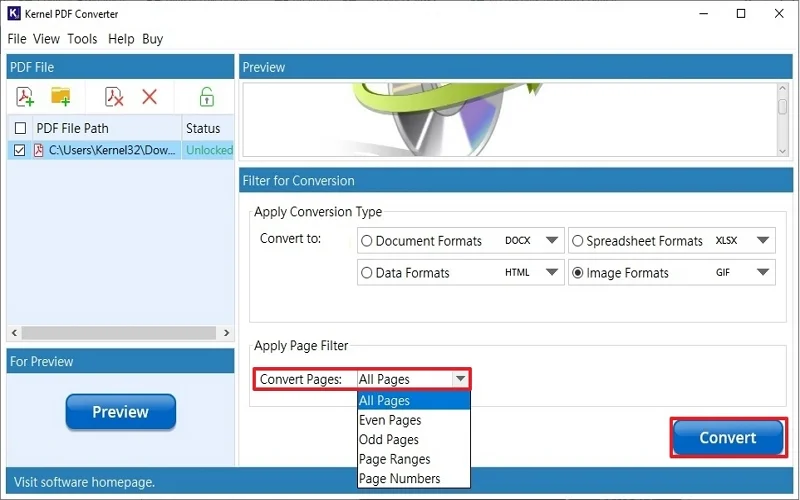This screenshot has height=500, width=800.
Task: Click the green unlock padlock icon
Action: [x=207, y=96]
